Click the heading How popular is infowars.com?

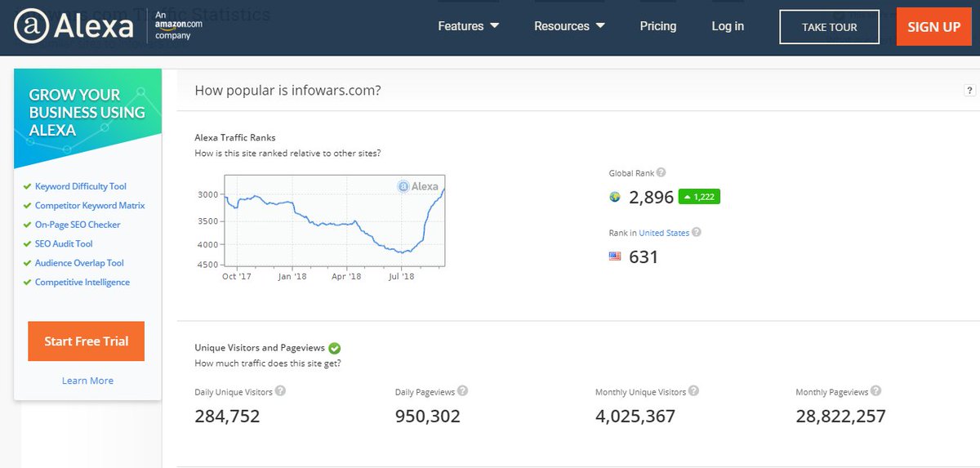tap(287, 90)
